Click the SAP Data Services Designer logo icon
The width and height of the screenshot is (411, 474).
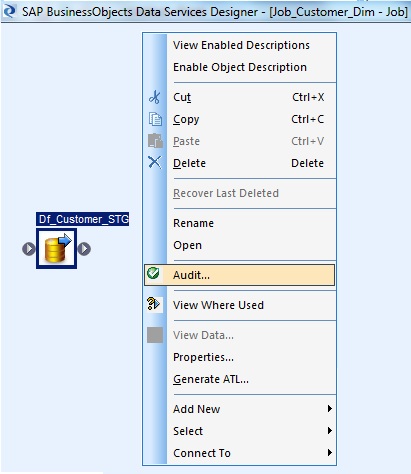pyautogui.click(x=9, y=11)
